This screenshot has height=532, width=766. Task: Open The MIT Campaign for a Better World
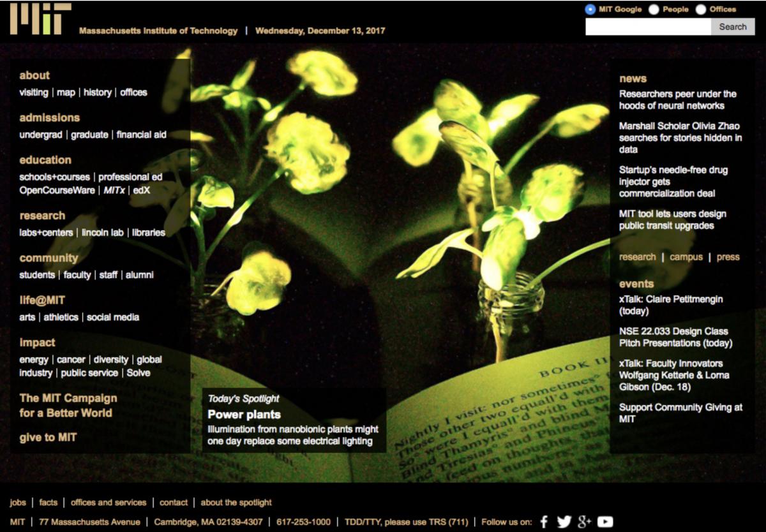coord(68,405)
